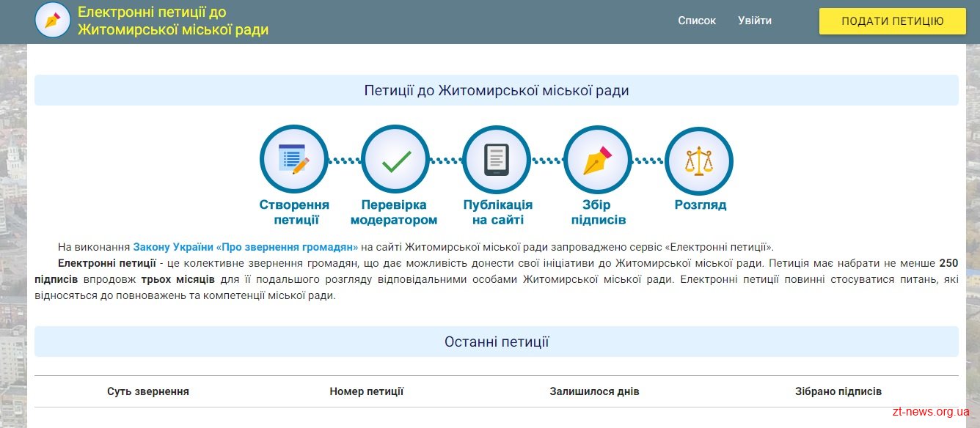Click the 'Залишилося днів' column header

click(595, 391)
